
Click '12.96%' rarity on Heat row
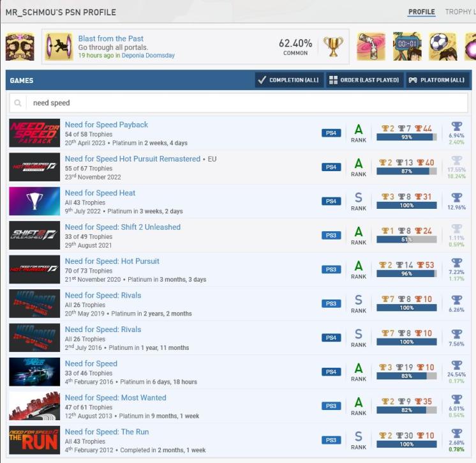pos(456,208)
